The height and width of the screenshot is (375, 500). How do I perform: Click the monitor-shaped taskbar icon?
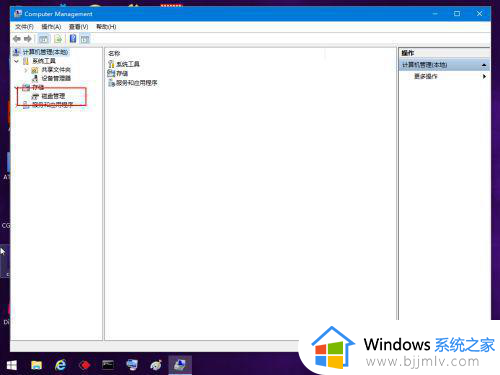click(132, 365)
